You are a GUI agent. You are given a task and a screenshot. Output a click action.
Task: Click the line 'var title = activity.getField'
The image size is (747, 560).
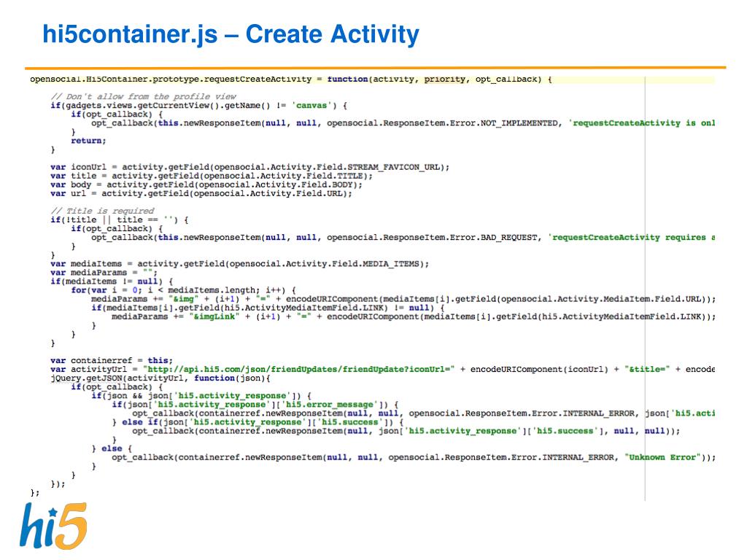(212, 176)
